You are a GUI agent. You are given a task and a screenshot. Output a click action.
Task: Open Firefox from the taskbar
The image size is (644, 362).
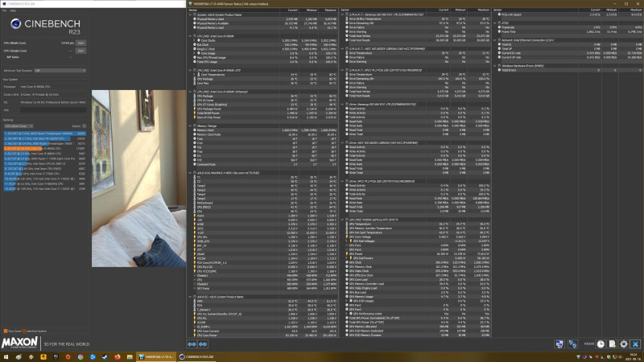[x=117, y=356]
